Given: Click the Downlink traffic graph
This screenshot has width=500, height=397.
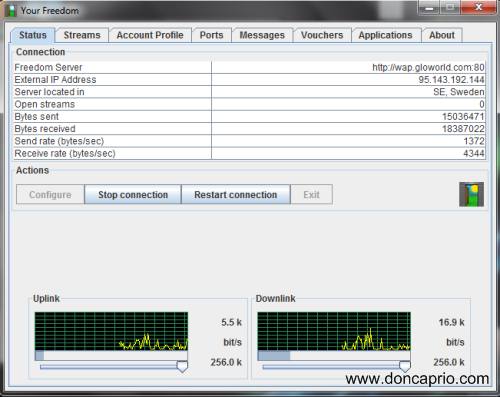Looking at the screenshot, I should point(334,331).
